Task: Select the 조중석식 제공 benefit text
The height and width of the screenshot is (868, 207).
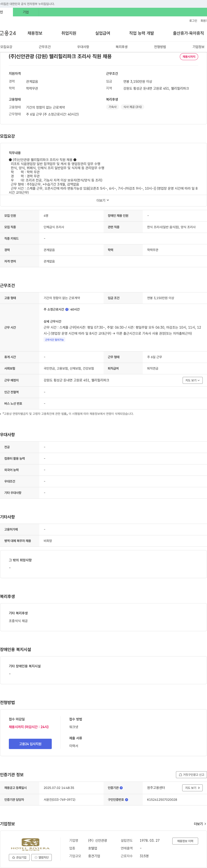Action: (18, 621)
